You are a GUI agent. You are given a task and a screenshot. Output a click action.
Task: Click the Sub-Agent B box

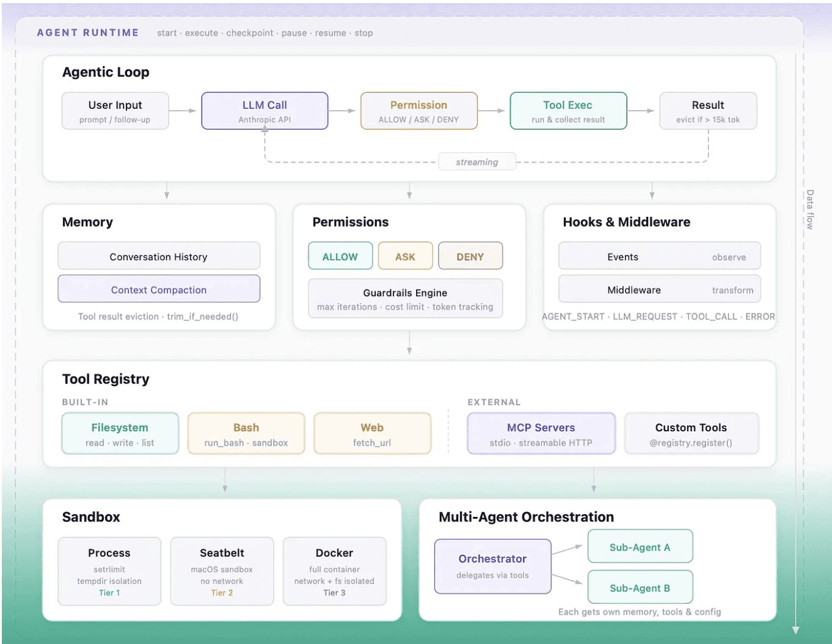point(640,587)
